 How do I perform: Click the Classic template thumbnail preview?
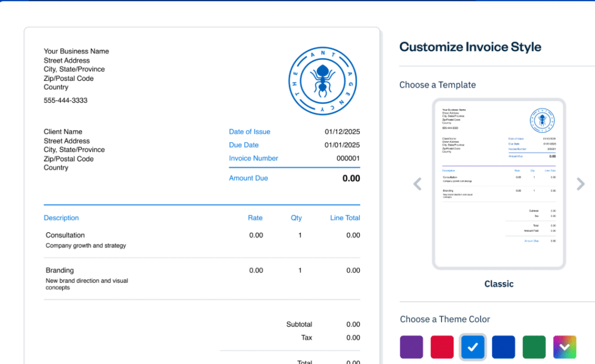click(499, 183)
